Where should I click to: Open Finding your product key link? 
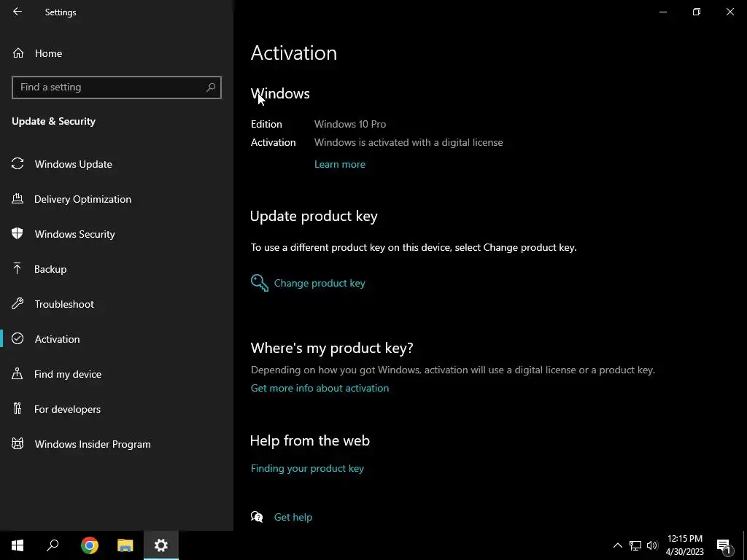[307, 468]
